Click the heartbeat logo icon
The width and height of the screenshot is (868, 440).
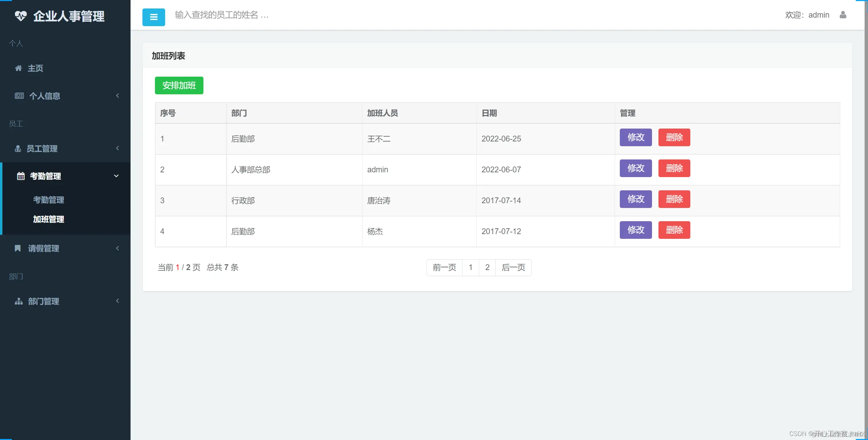click(x=21, y=16)
